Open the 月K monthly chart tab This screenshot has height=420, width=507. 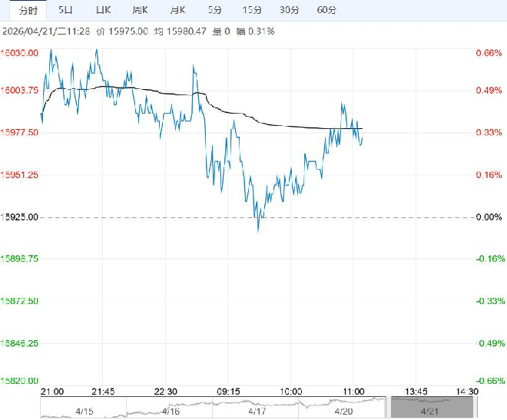pyautogui.click(x=177, y=9)
